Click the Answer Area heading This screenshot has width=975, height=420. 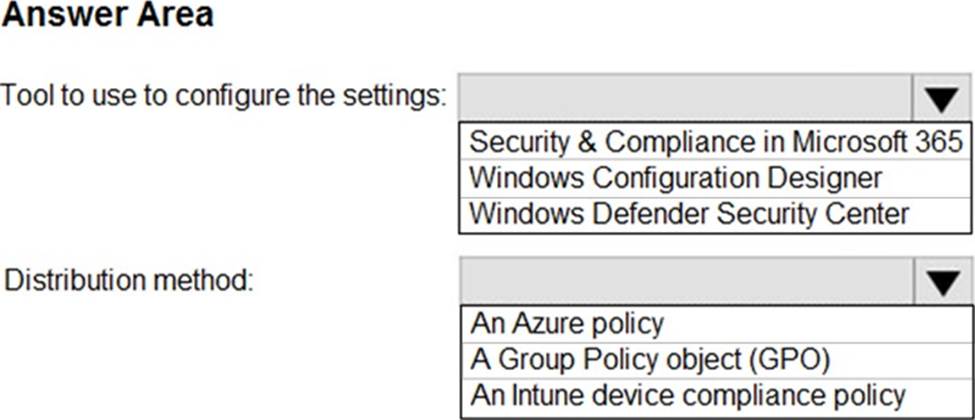point(108,17)
